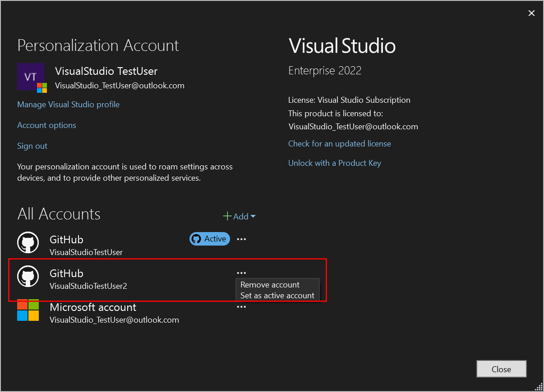Click the green plus icon next to Add
The image size is (544, 392).
(x=227, y=216)
